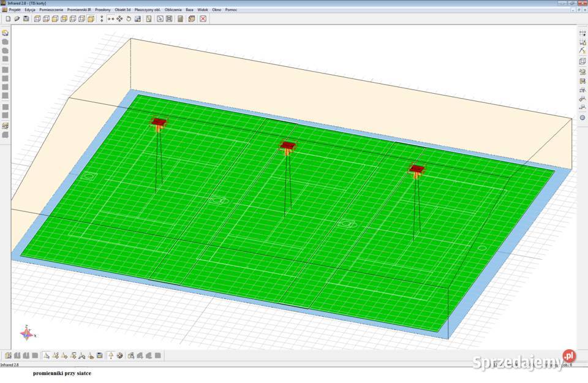
Task: Click the help question mark on right toolbar
Action: (582, 117)
